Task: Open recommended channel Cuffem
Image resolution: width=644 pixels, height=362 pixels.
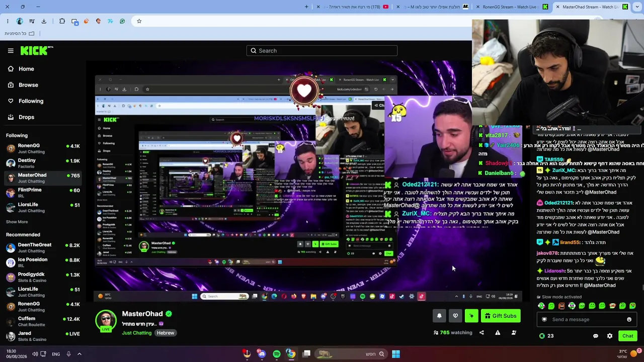Action: 43,321
